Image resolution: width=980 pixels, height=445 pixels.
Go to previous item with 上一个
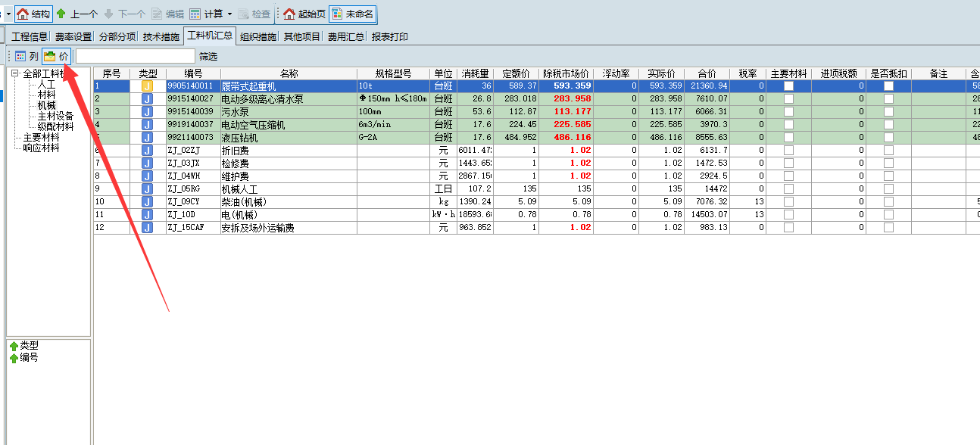[76, 14]
